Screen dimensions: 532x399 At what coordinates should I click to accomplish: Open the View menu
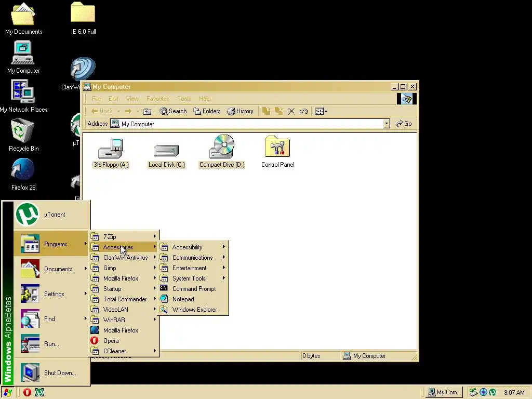pos(132,99)
